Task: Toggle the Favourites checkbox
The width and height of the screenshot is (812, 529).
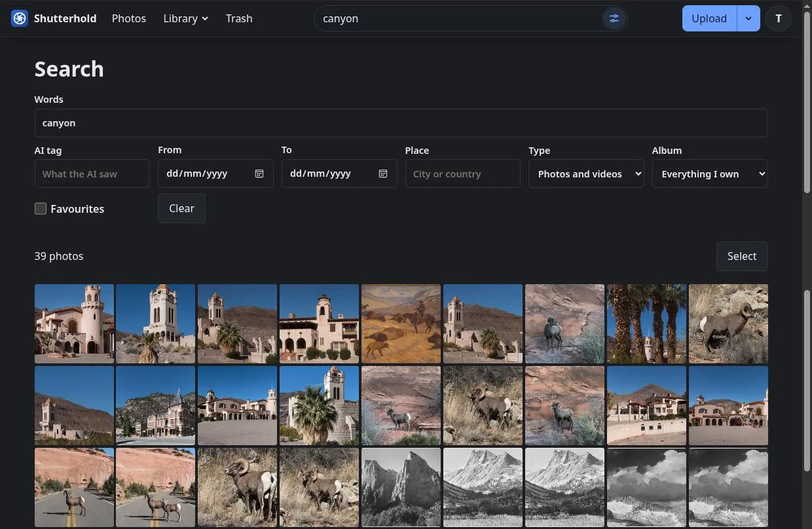Action: 41,208
